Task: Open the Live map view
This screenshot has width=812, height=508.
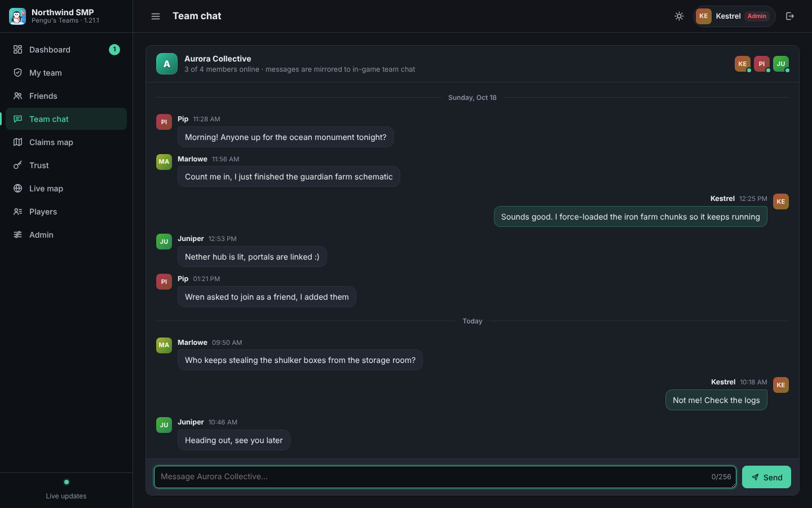Action: [66, 189]
